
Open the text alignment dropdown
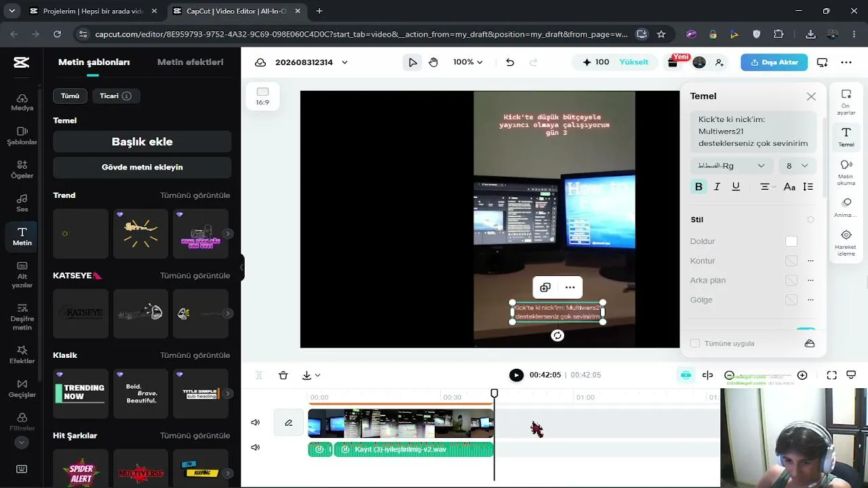(x=768, y=186)
